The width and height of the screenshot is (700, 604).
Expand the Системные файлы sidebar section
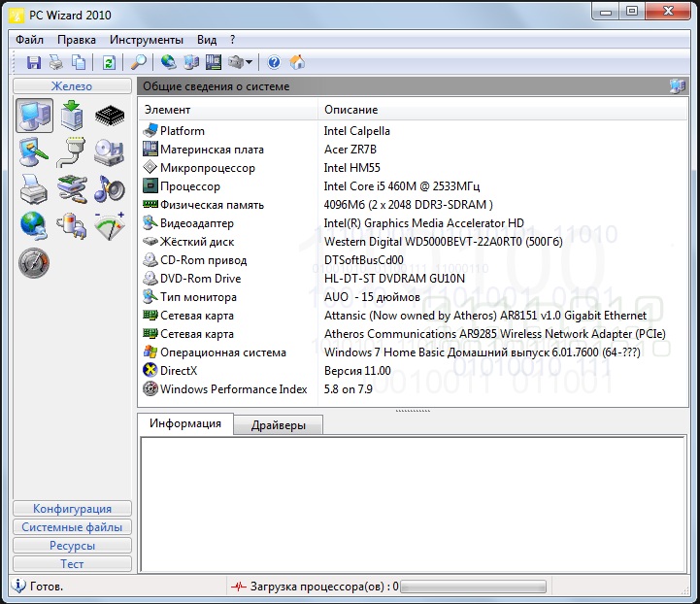coord(72,527)
